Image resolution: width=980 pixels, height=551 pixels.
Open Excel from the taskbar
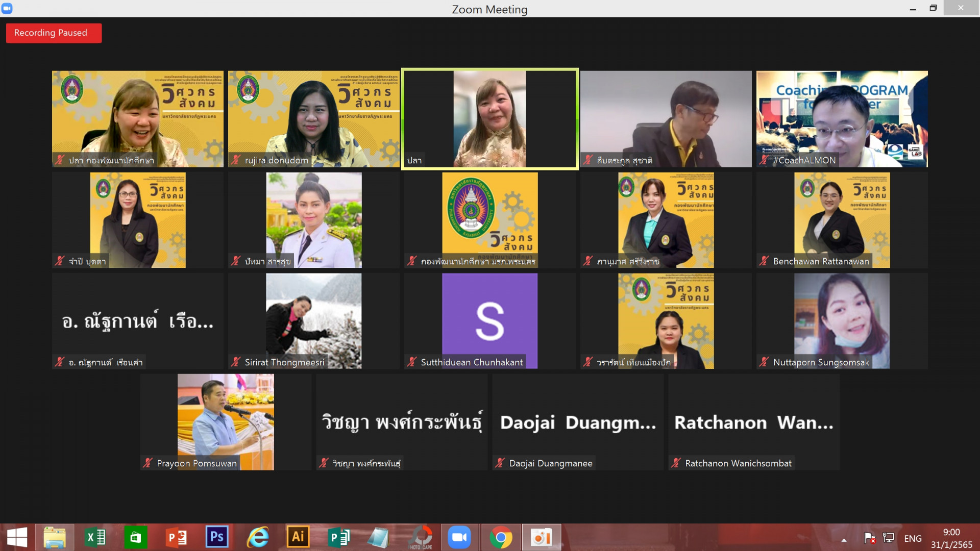(x=95, y=537)
